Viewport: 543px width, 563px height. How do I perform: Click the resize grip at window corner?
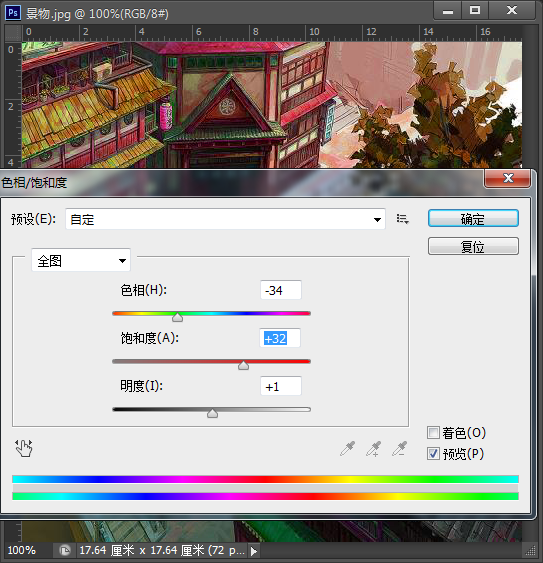pos(530,551)
